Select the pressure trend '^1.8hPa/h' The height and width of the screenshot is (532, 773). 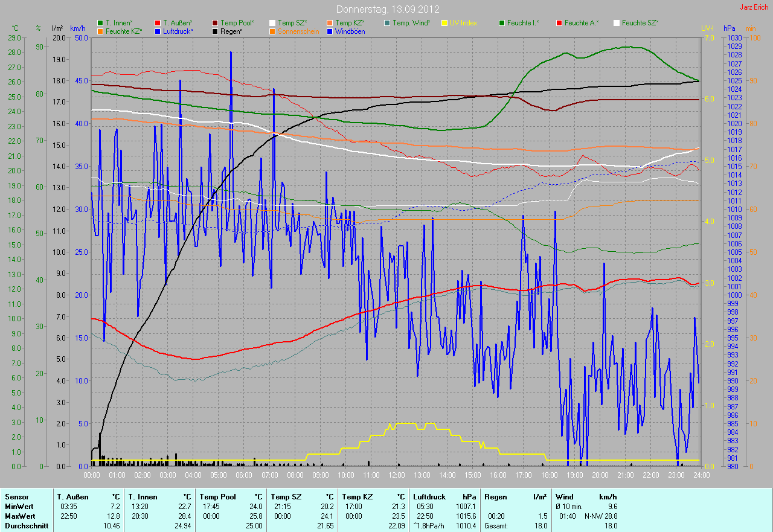(429, 526)
